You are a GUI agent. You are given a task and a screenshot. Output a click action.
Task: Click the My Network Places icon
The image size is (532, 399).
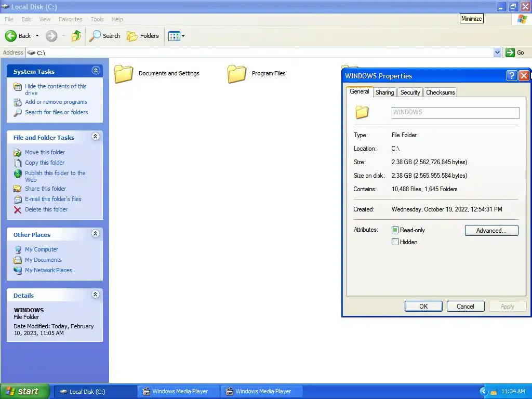tap(18, 270)
